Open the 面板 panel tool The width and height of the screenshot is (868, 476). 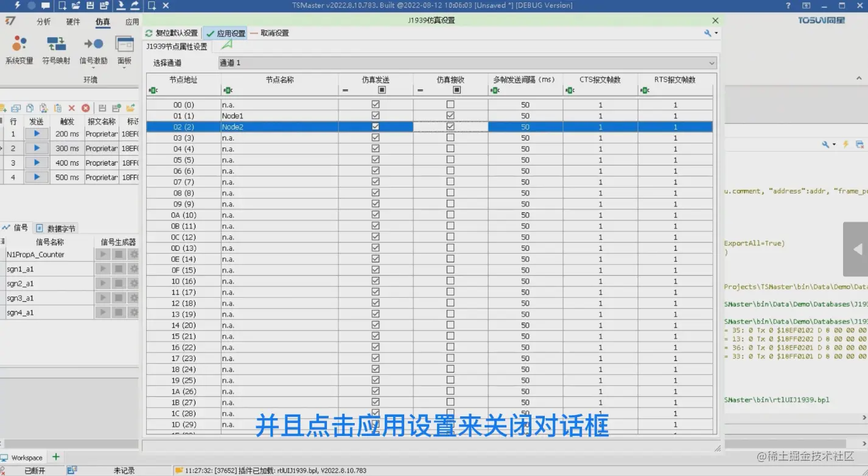pyautogui.click(x=125, y=50)
